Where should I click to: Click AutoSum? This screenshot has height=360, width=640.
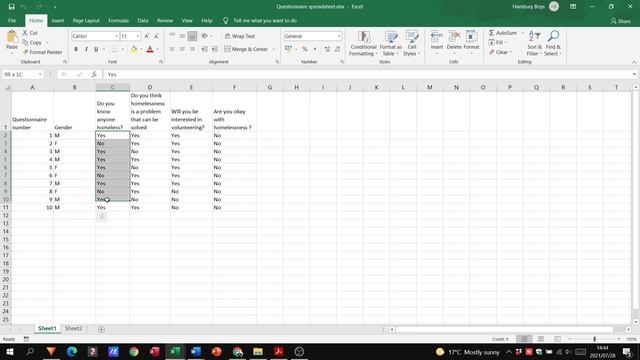503,33
